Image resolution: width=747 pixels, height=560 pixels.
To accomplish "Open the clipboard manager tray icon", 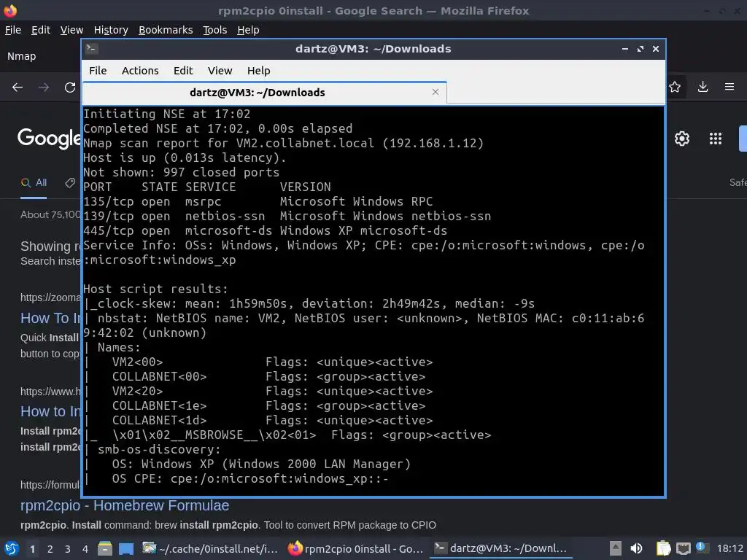I will [663, 548].
